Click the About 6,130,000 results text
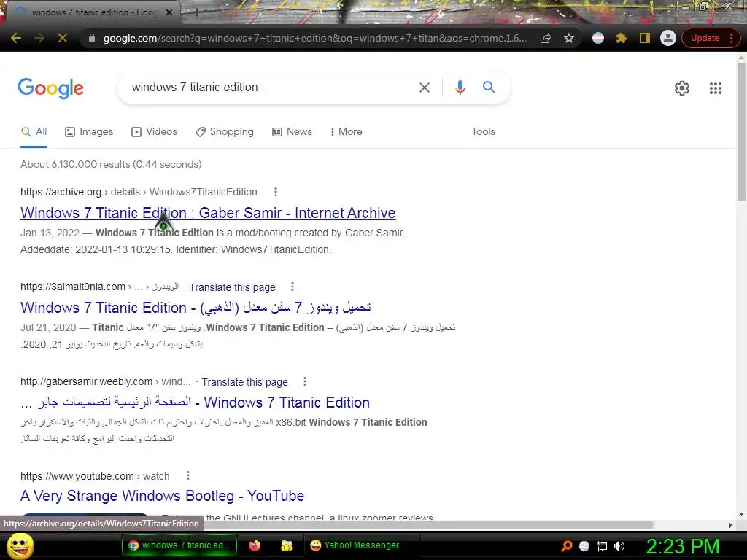This screenshot has height=560, width=747. (x=111, y=164)
